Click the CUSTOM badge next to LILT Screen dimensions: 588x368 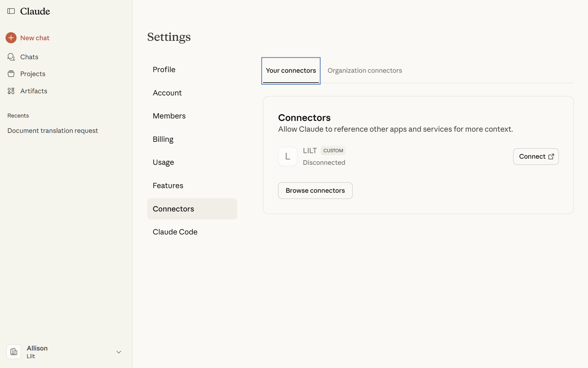coord(333,150)
